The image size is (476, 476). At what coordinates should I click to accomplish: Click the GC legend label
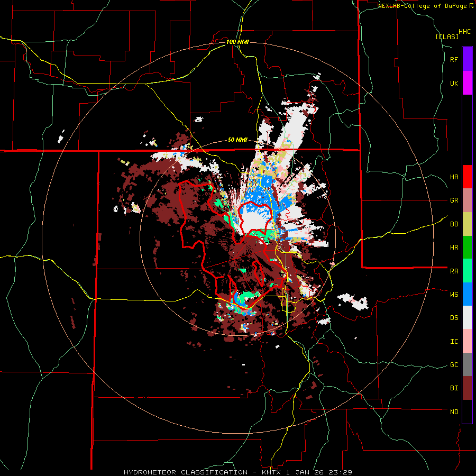454,365
